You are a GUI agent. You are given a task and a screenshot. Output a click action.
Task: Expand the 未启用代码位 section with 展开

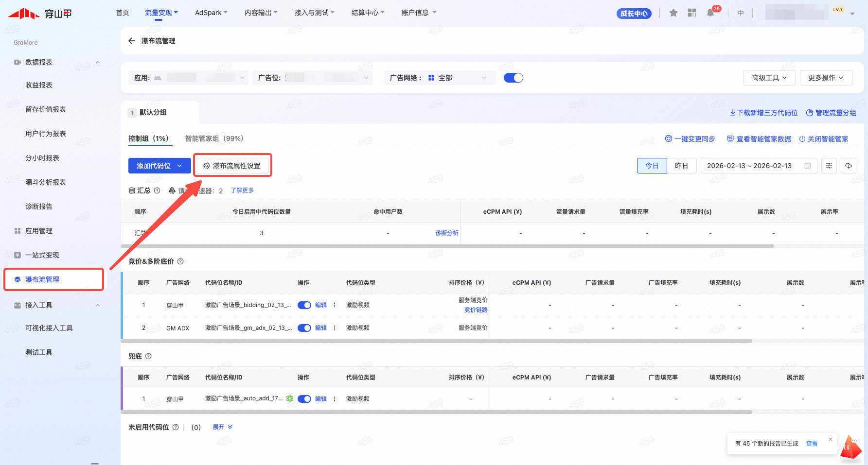222,427
